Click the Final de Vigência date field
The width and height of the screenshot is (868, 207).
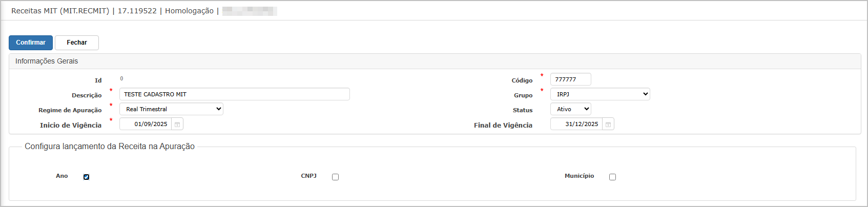coord(577,124)
